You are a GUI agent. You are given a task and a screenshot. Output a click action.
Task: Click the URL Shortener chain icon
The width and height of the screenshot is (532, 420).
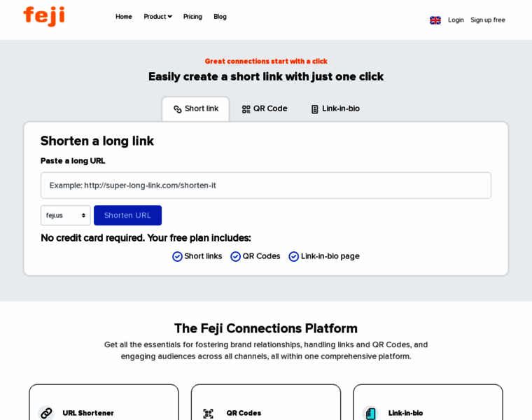click(46, 413)
